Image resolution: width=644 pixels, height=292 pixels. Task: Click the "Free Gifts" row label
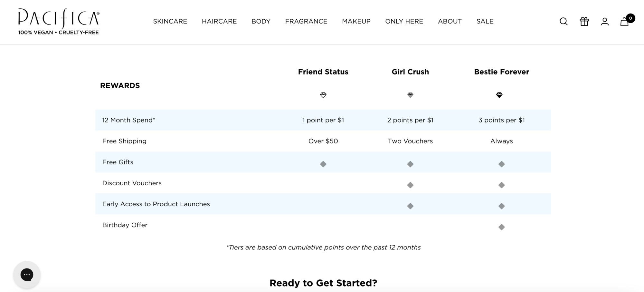coord(118,162)
